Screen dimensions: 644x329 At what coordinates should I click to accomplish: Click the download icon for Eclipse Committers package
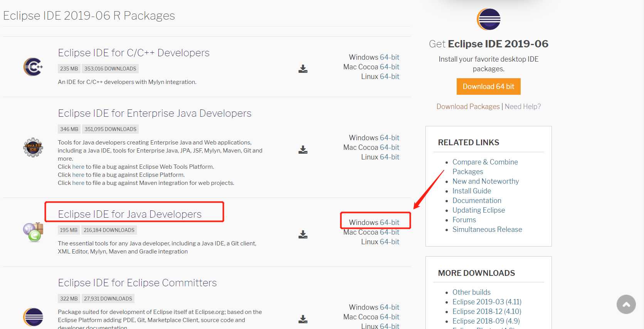[x=303, y=319]
